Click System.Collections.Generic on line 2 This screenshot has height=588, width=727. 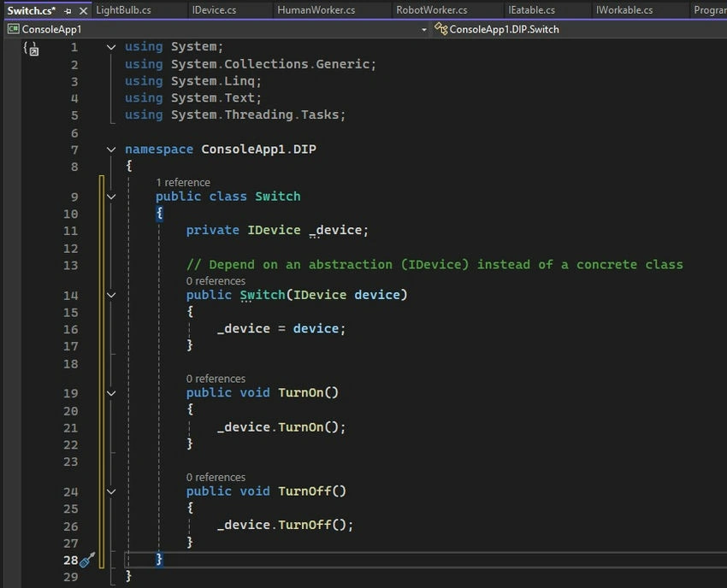pyautogui.click(x=270, y=64)
